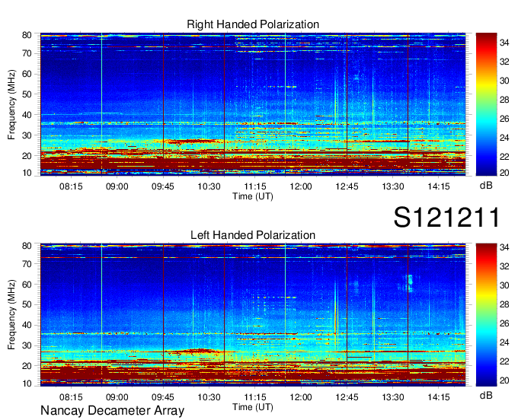Click the 40 MHz tick on the top plot
This screenshot has width=518, height=420.
[27, 115]
